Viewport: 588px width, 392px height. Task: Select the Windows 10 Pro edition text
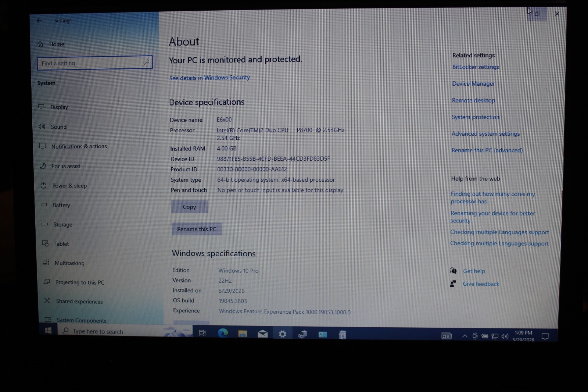coord(238,271)
